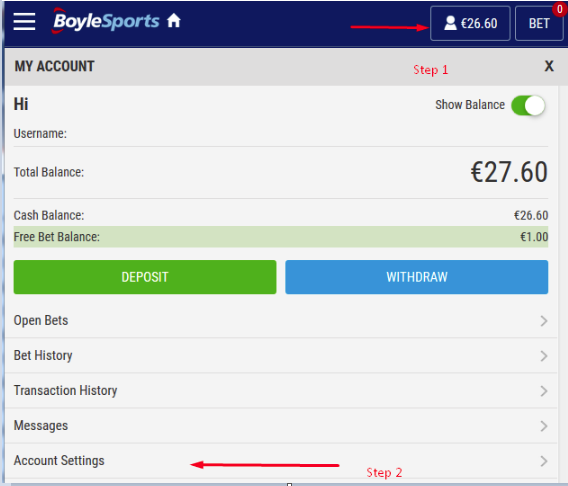The height and width of the screenshot is (486, 568).
Task: Click the green DEPOSIT button
Action: pos(145,277)
